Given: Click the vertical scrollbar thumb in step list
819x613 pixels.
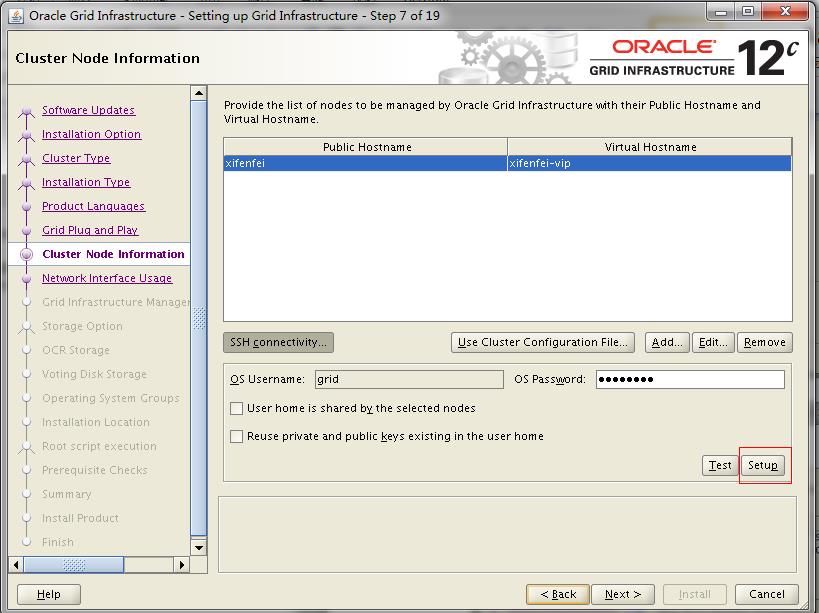Looking at the screenshot, I should click(x=198, y=319).
